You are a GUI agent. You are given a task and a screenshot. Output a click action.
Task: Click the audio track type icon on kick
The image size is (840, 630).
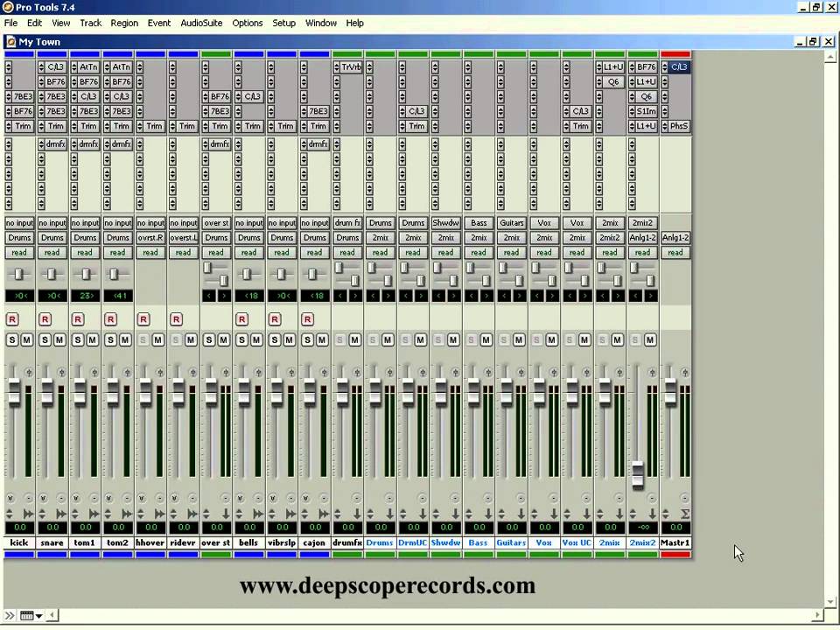click(28, 514)
